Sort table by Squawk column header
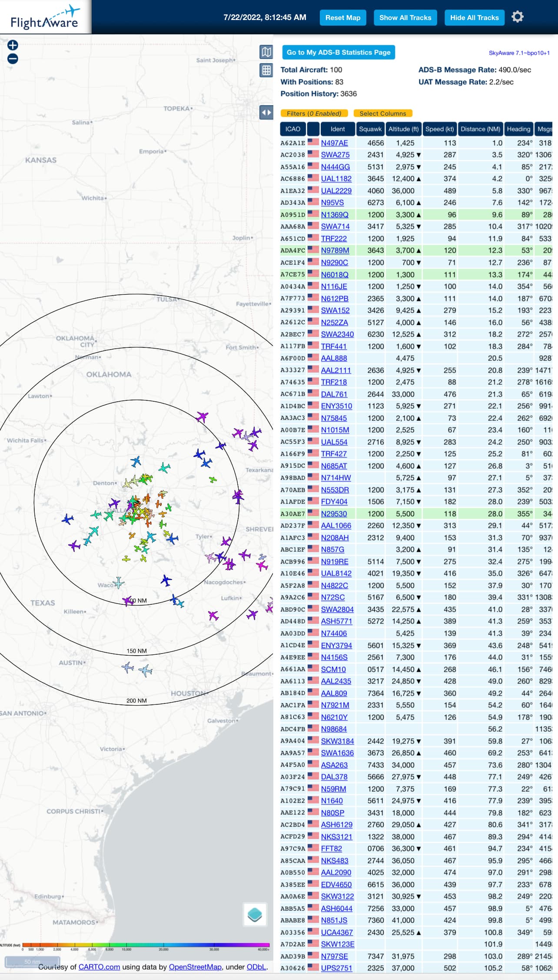Image resolution: width=558 pixels, height=980 pixels. coord(370,129)
